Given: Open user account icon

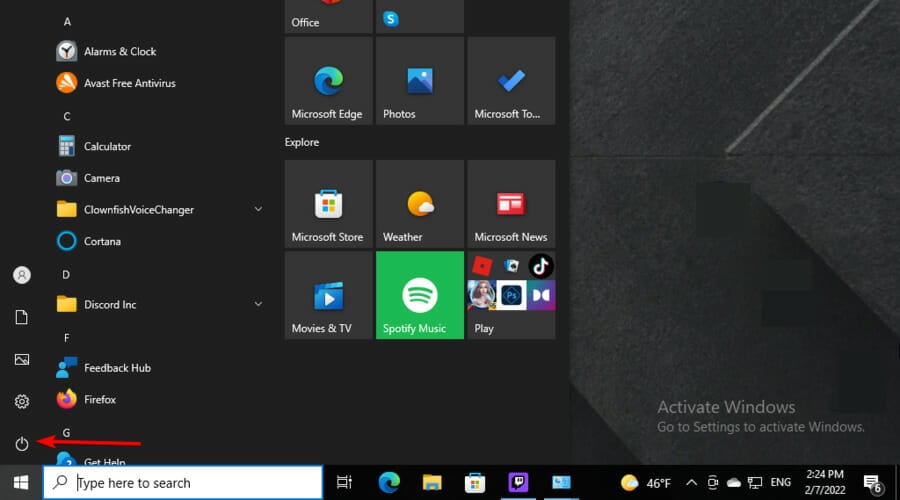Looking at the screenshot, I should (21, 275).
